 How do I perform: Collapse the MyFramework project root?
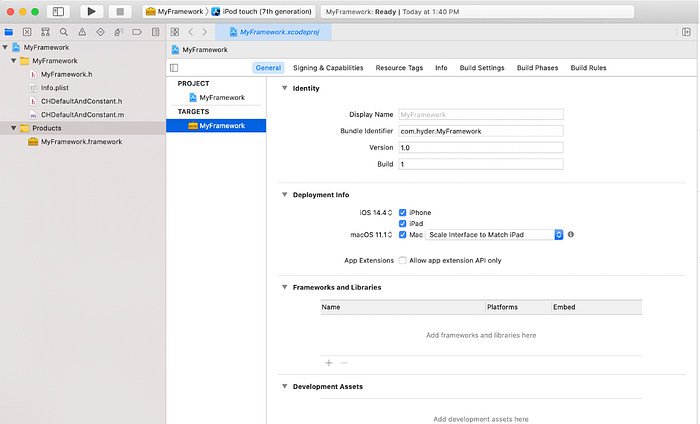[5, 47]
